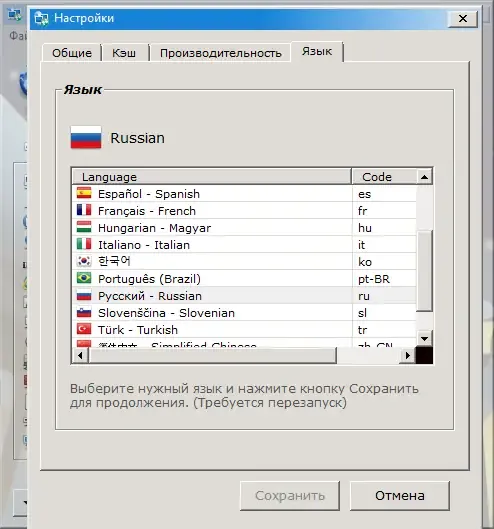Choose the Hungarian flag icon

84,227
